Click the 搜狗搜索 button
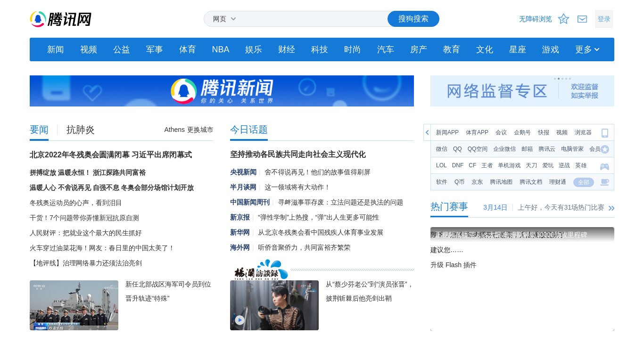Image resolution: width=644 pixels, height=343 pixels. 413,19
